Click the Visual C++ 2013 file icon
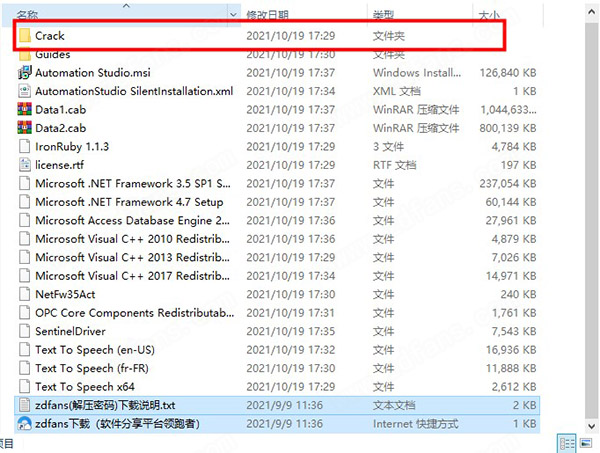Image resolution: width=600 pixels, height=453 pixels. 25,257
